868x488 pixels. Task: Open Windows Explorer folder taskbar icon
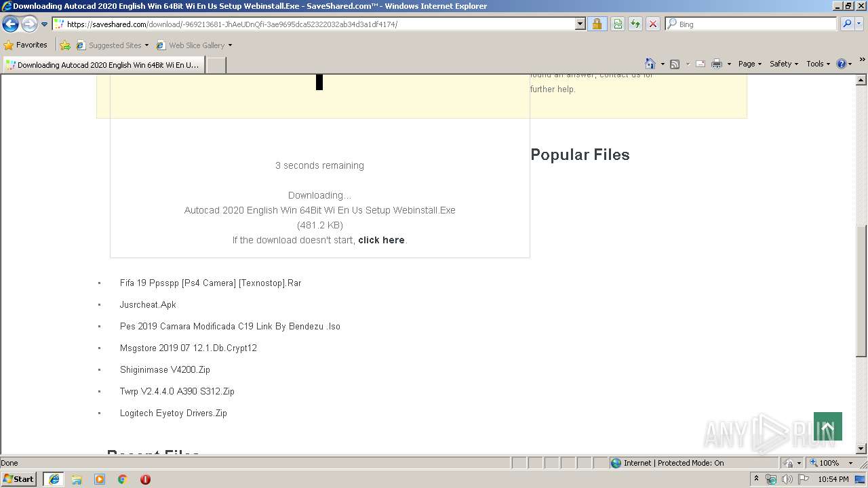(x=77, y=479)
